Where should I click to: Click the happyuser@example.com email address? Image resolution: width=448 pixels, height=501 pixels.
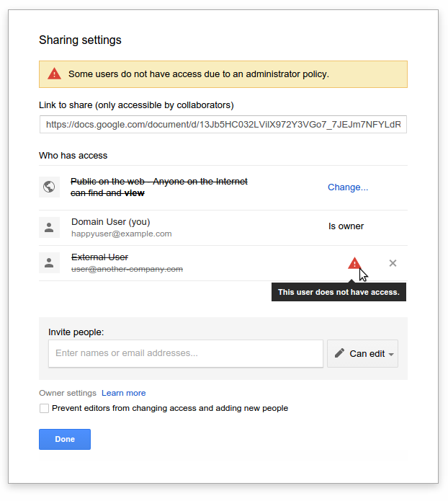(121, 234)
